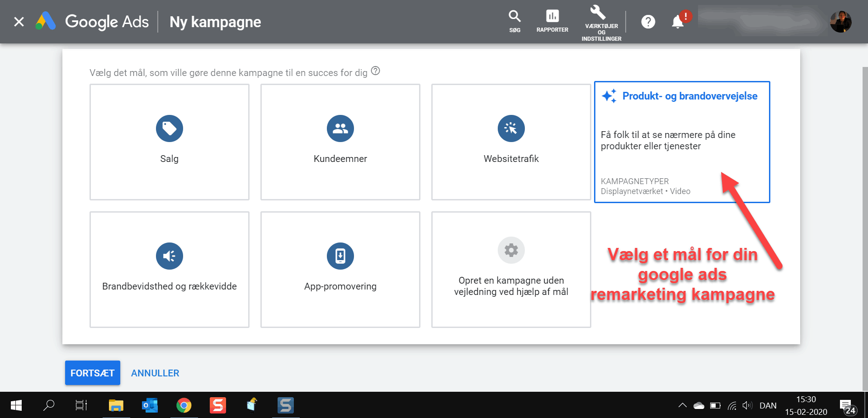Open Outlook from the taskbar
Viewport: 868px width, 418px height.
[x=150, y=405]
